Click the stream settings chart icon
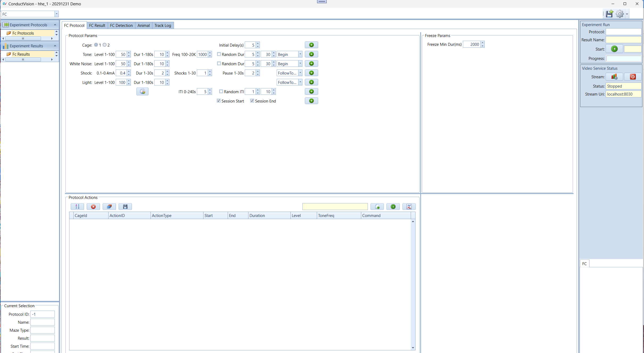Image resolution: width=644 pixels, height=353 pixels. pyautogui.click(x=614, y=77)
